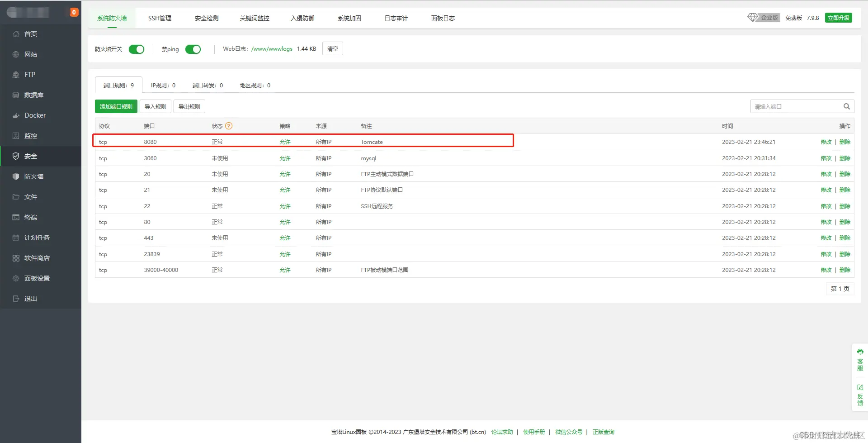The image size is (868, 443).
Task: Click the database icon beside 数据库
Action: pyautogui.click(x=16, y=95)
